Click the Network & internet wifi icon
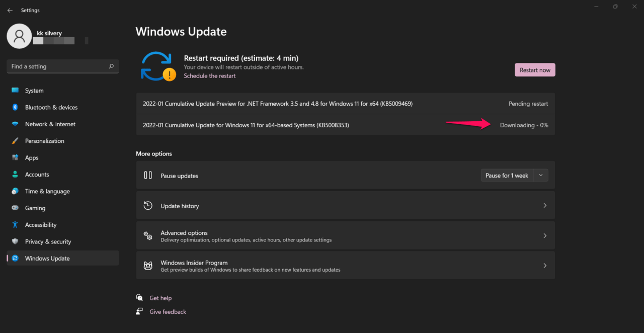Screen dimensions: 644x333 pyautogui.click(x=15, y=124)
